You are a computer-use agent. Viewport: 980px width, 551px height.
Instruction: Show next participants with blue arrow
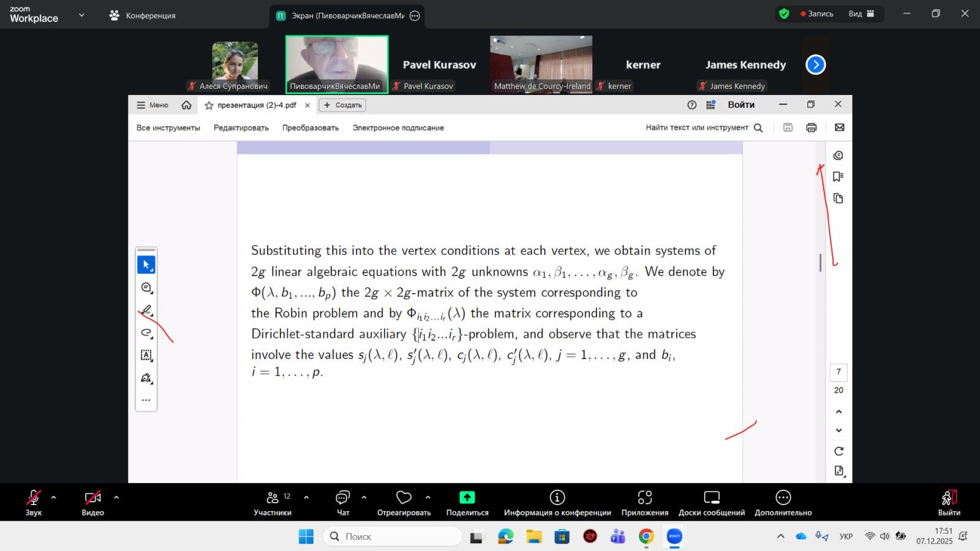[x=816, y=64]
